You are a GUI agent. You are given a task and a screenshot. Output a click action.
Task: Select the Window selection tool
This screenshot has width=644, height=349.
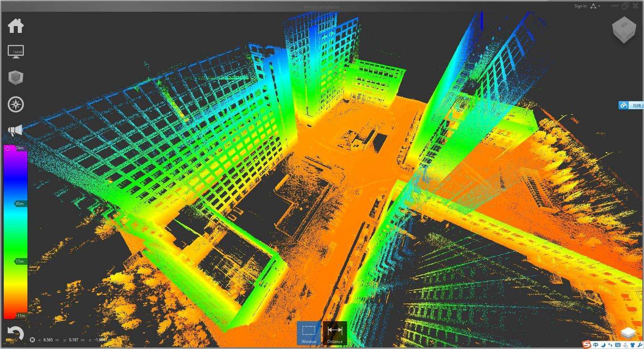pos(309,333)
